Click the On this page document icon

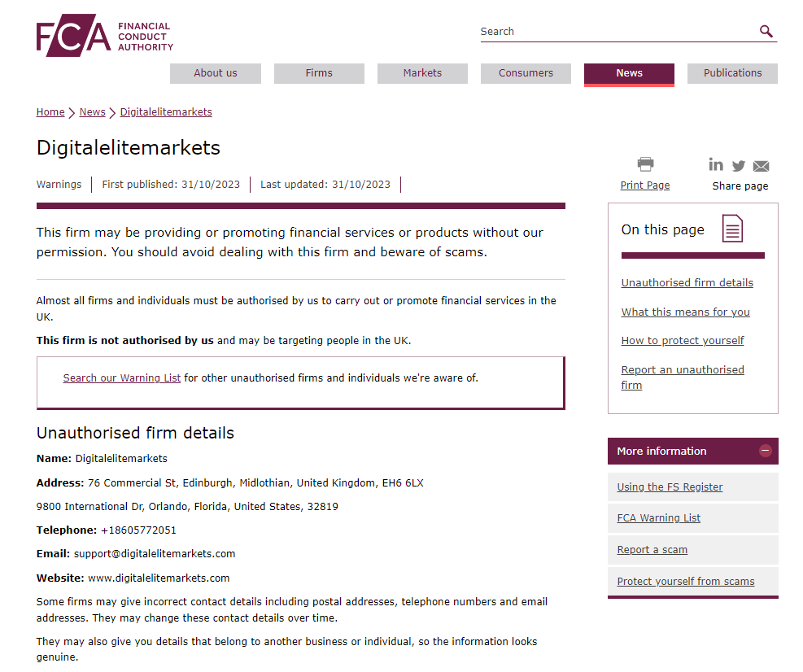click(732, 229)
